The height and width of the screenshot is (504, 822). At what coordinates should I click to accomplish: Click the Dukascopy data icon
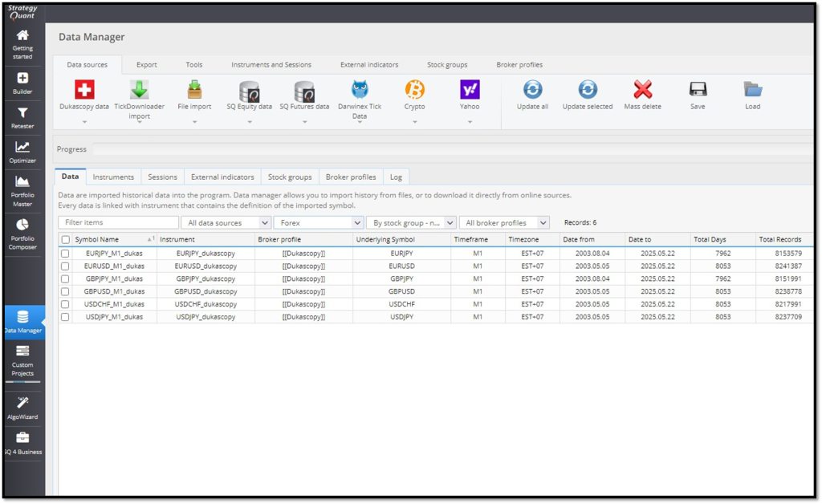(84, 90)
